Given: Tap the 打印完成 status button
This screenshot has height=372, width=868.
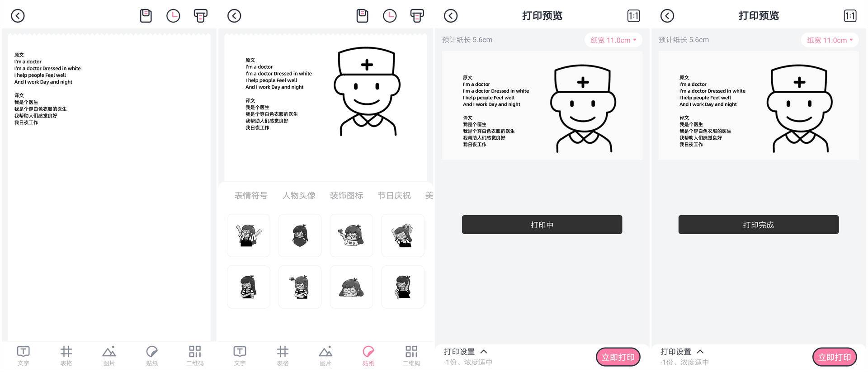Looking at the screenshot, I should coord(759,225).
